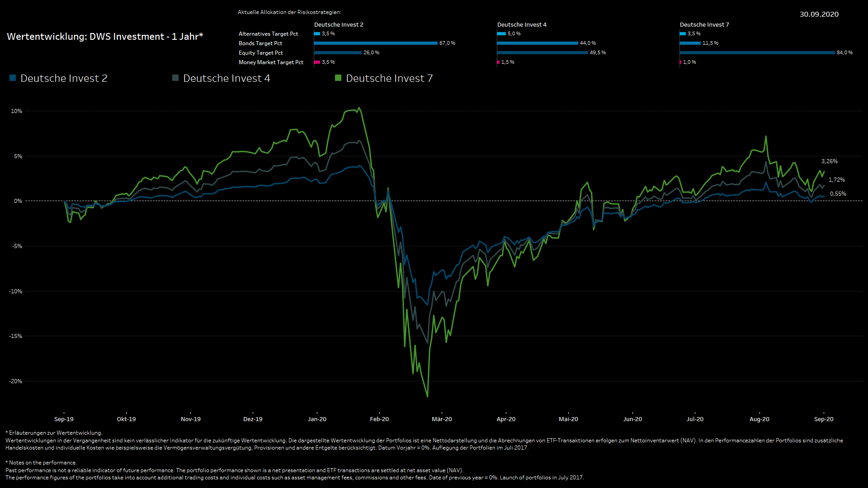
Task: Click the 3,26% end-of-line value label
Action: (829, 161)
